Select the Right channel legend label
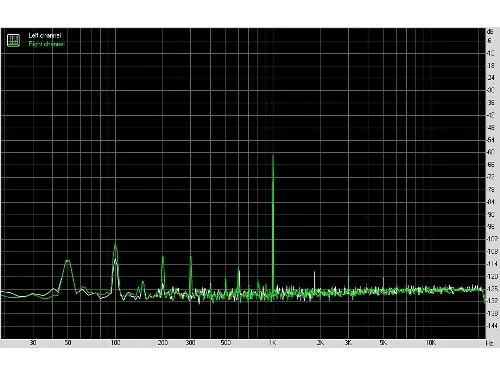This screenshot has width=500, height=375. [x=46, y=44]
